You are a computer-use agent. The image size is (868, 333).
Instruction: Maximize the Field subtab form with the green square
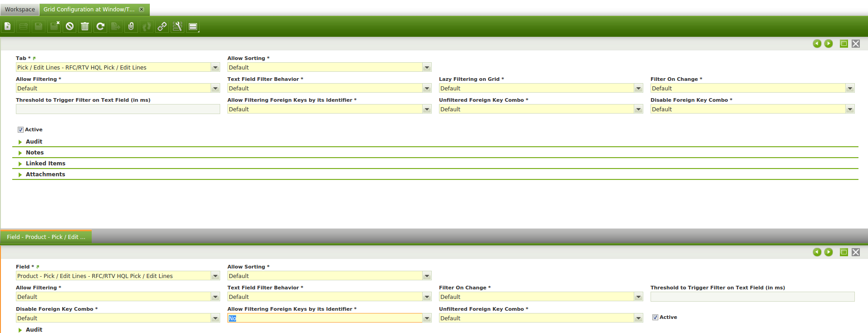coord(844,252)
